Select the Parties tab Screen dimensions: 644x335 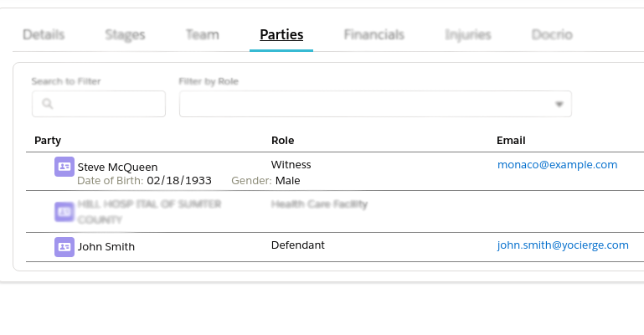(281, 35)
